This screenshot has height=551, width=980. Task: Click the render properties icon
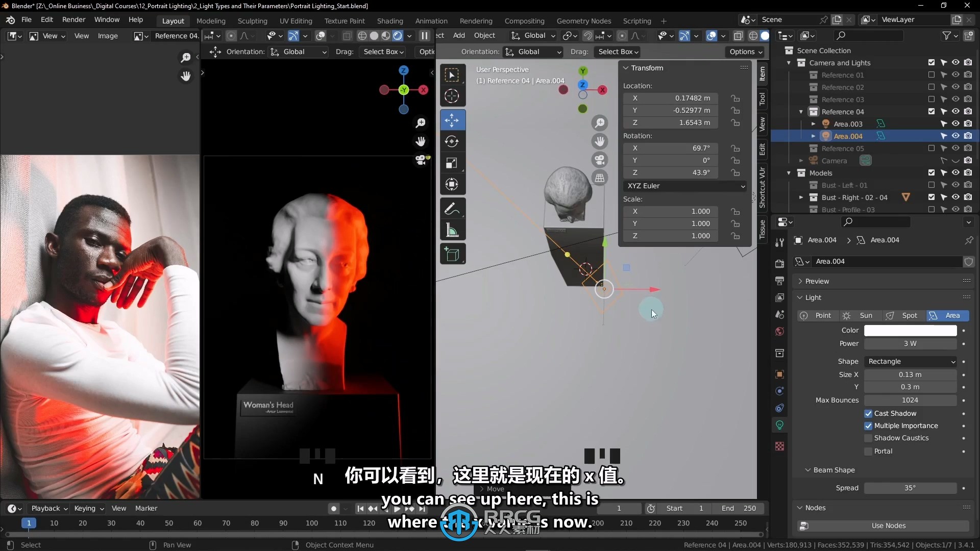[780, 263]
